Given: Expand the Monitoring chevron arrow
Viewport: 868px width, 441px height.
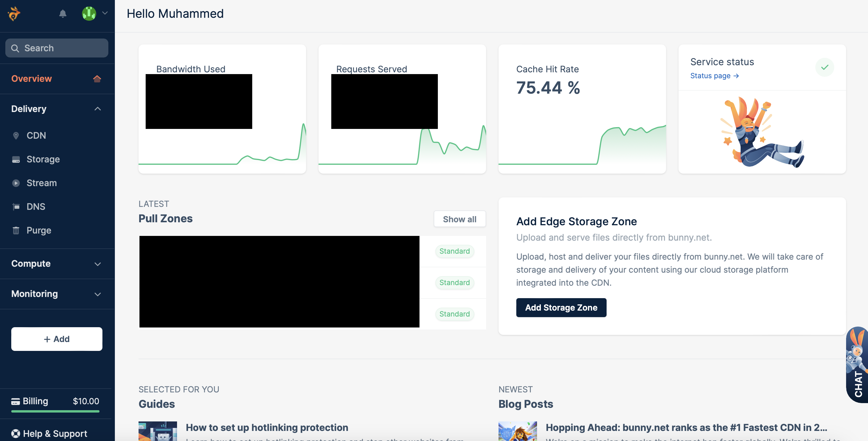Looking at the screenshot, I should click(98, 294).
